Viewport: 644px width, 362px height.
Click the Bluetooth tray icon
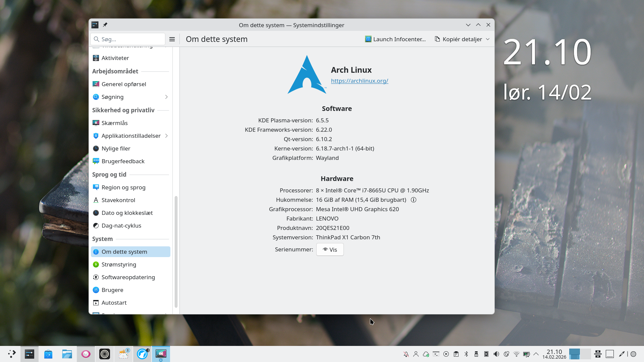(x=466, y=354)
